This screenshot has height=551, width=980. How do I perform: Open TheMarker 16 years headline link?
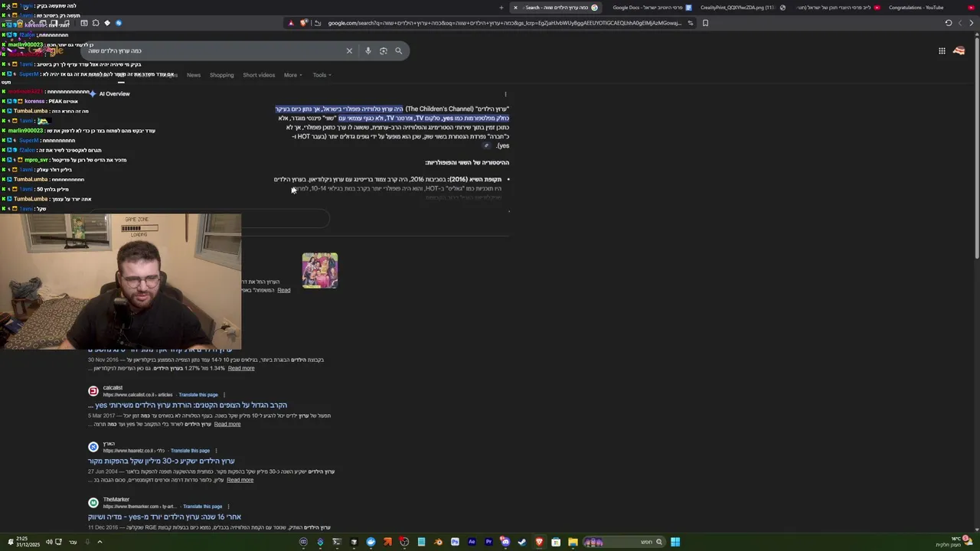coord(165,517)
